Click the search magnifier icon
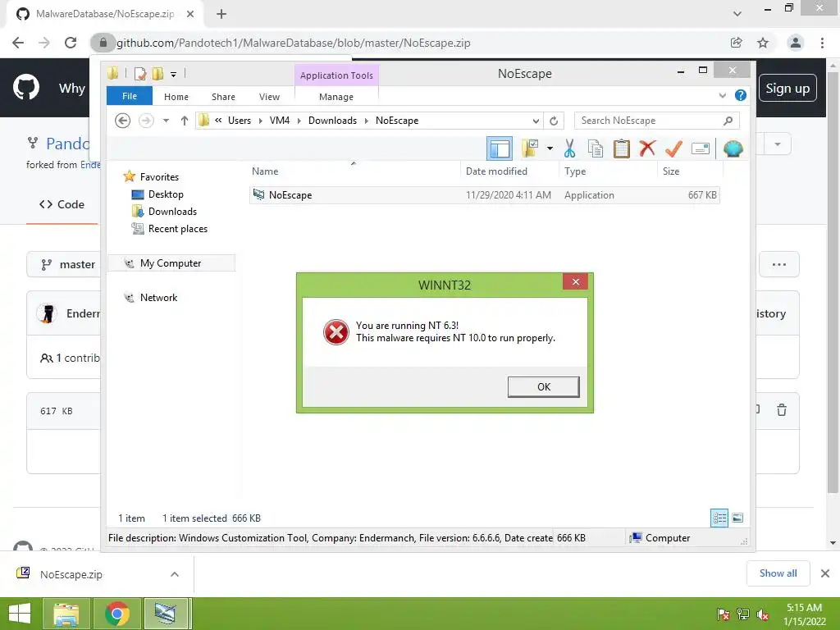Image resolution: width=840 pixels, height=630 pixels. 728,121
